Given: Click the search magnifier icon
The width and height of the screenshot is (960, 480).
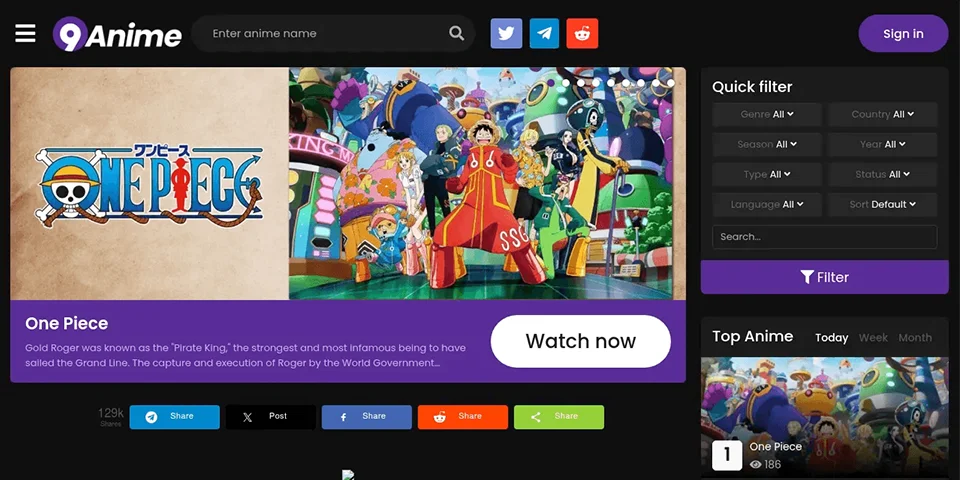Looking at the screenshot, I should (457, 33).
